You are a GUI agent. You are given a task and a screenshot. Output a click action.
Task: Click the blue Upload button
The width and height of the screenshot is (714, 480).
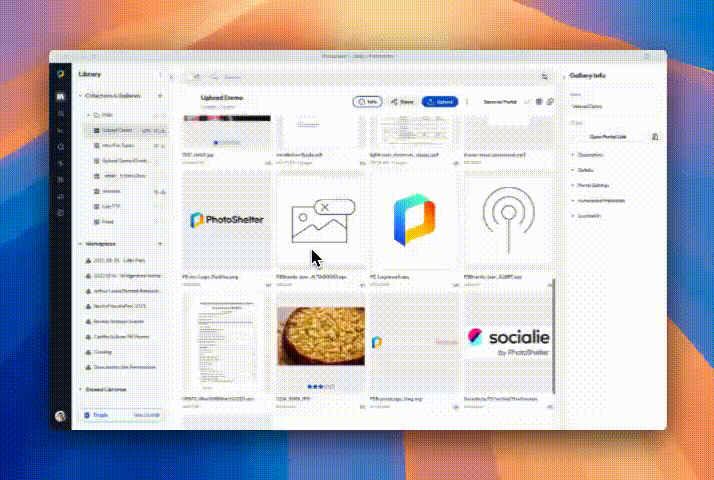[440, 102]
